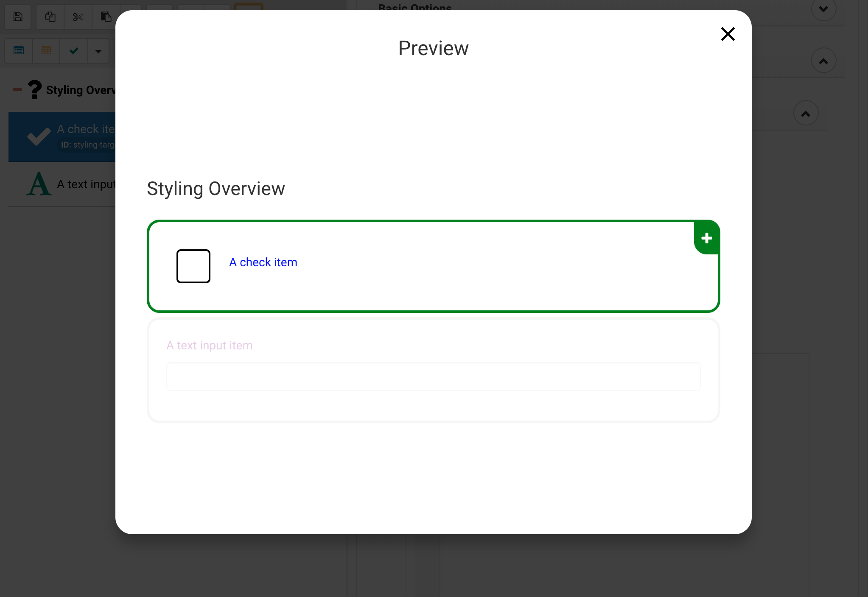Click the save floppy disk icon
Image resolution: width=868 pixels, height=597 pixels.
pyautogui.click(x=18, y=17)
